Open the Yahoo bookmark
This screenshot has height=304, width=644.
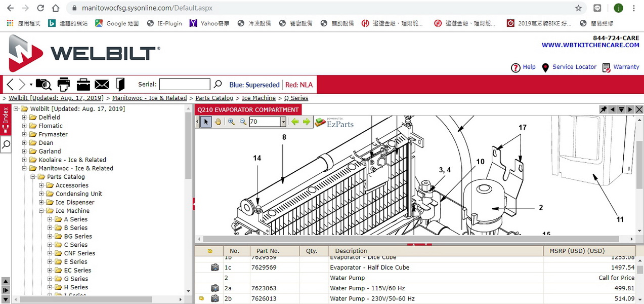click(209, 23)
